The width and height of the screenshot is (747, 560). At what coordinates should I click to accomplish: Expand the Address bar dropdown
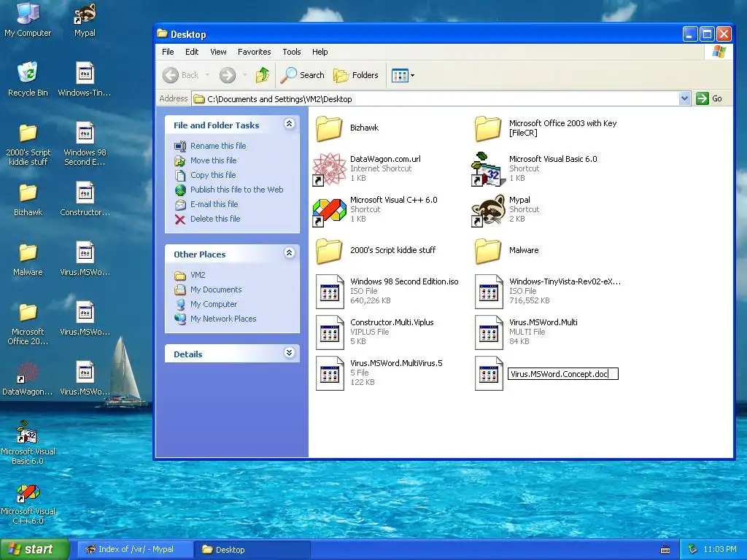[x=684, y=98]
